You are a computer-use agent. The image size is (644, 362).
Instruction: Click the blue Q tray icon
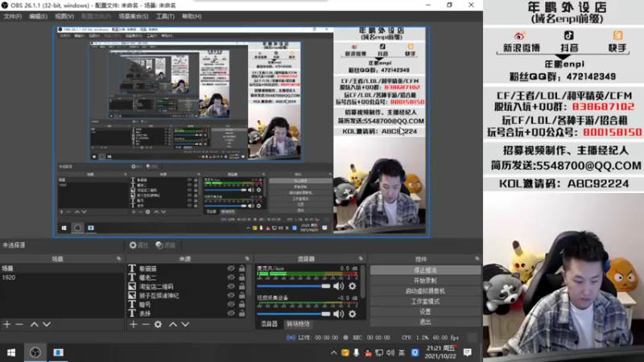pos(415,352)
